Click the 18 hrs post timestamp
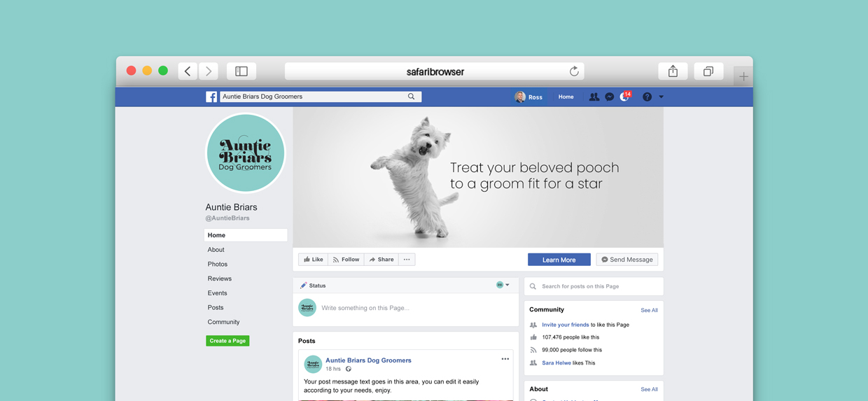868x401 pixels. 333,369
